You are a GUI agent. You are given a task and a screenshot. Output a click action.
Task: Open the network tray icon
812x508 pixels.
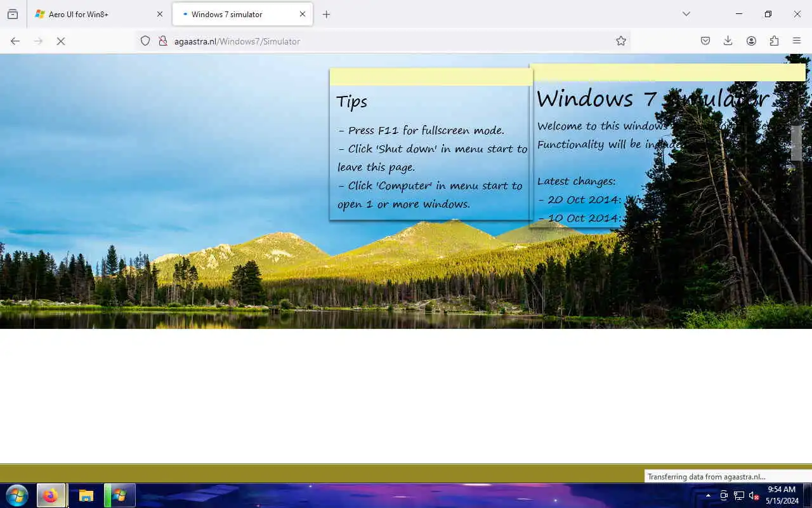point(739,495)
